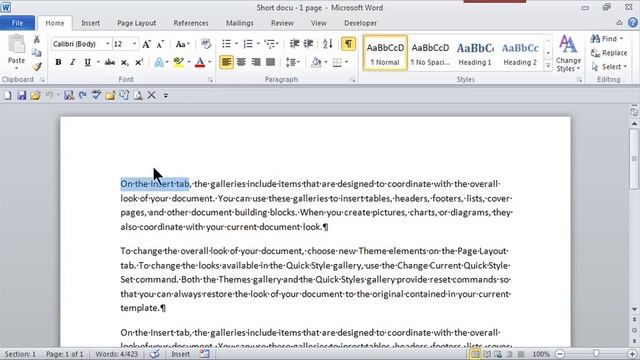This screenshot has height=360, width=640.
Task: Click the Paste clipboard icon
Action: pos(16,45)
